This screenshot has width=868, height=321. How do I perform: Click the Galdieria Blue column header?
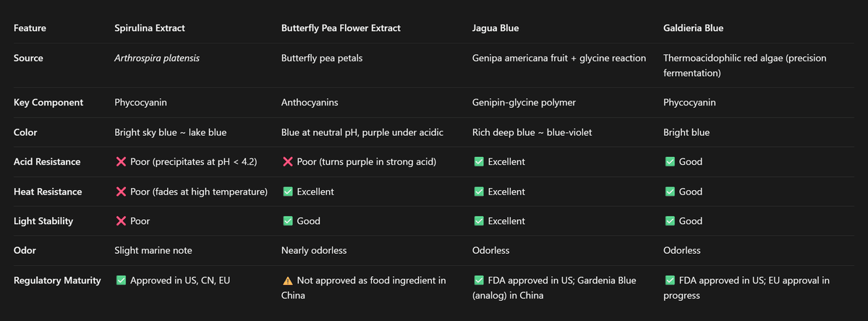tap(693, 28)
